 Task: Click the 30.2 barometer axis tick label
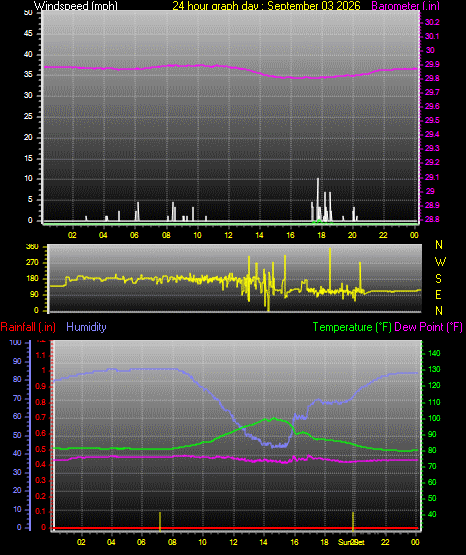click(432, 22)
